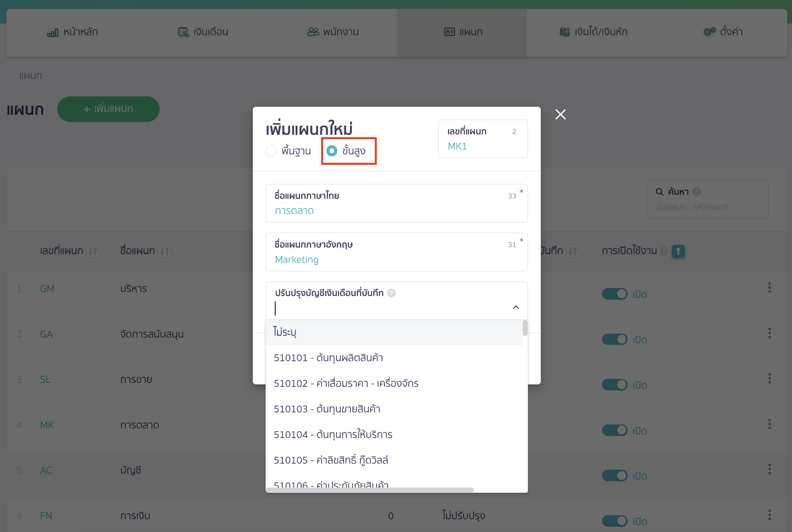Select the พื้นฐาน radio option
792x532 pixels.
(x=271, y=151)
